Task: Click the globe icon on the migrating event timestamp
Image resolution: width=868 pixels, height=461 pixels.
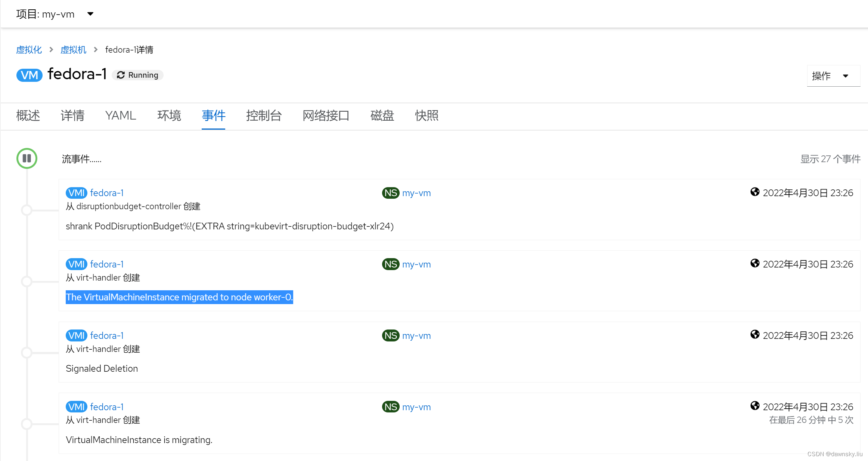Action: 755,406
